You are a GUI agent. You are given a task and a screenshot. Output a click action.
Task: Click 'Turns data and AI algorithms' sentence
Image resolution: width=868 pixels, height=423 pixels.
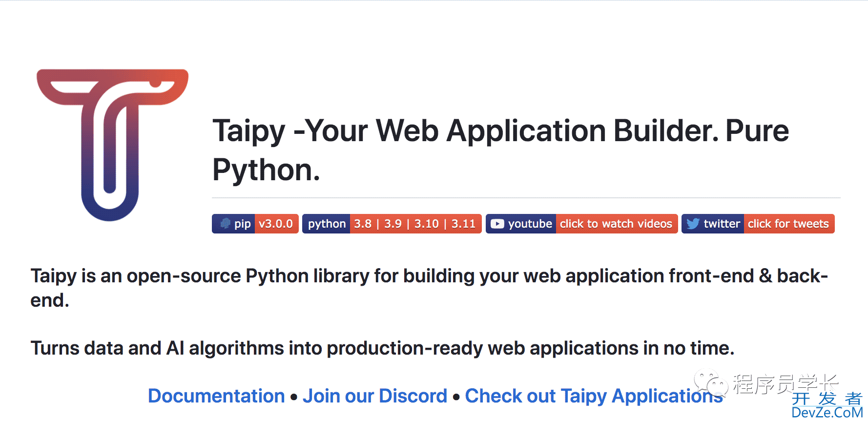382,348
